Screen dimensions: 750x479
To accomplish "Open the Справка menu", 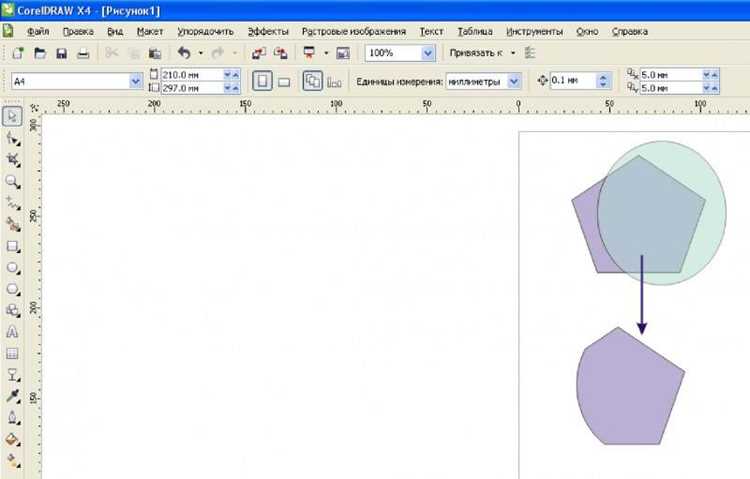I will point(629,32).
